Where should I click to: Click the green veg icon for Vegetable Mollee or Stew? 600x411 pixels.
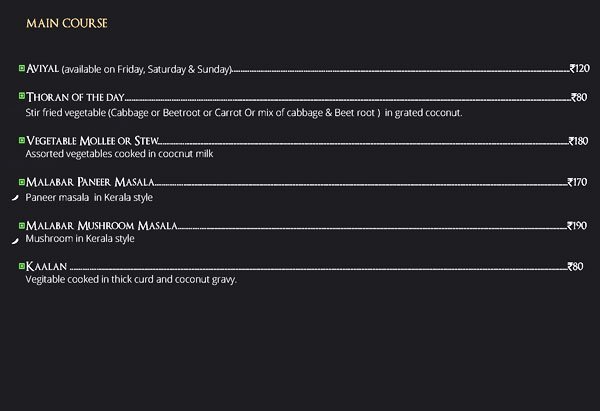(21, 140)
